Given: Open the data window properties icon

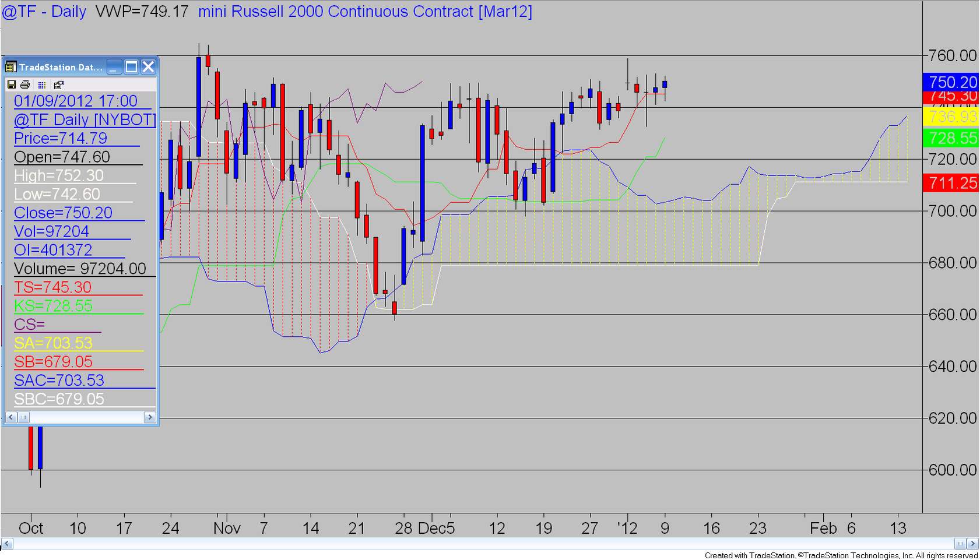Looking at the screenshot, I should pyautogui.click(x=58, y=84).
